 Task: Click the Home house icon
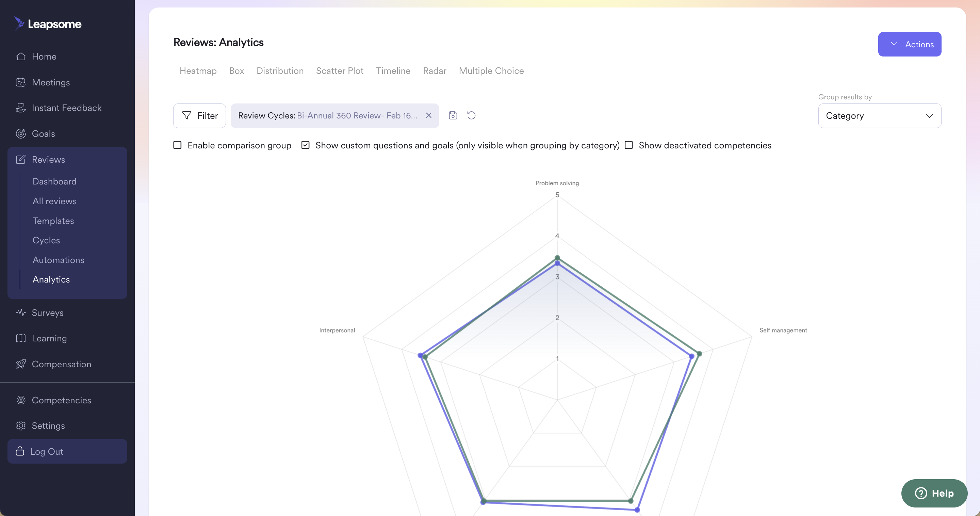click(21, 56)
